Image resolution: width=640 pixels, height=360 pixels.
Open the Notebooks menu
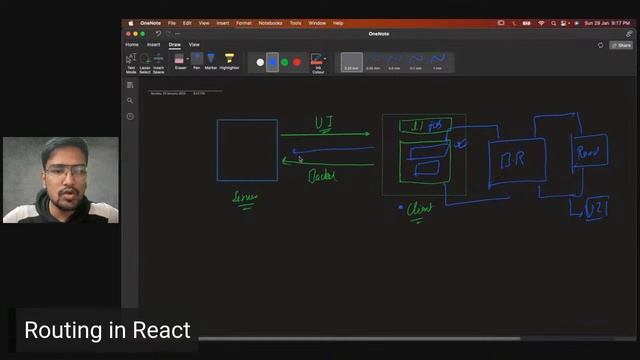click(x=270, y=23)
